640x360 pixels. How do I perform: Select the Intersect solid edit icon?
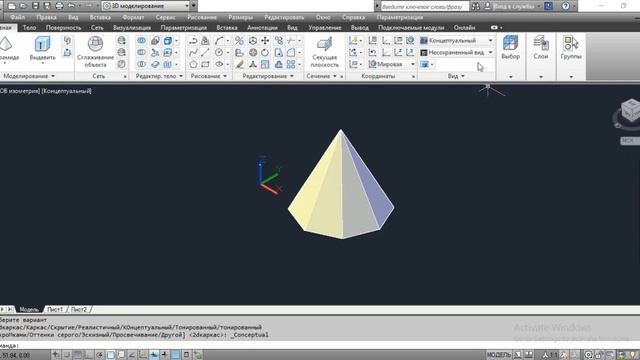pos(141,64)
